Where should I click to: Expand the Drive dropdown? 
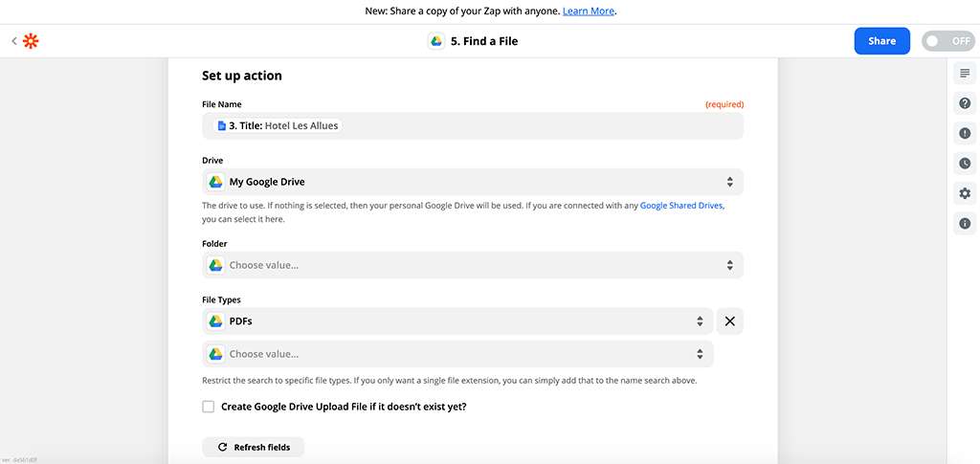[472, 182]
